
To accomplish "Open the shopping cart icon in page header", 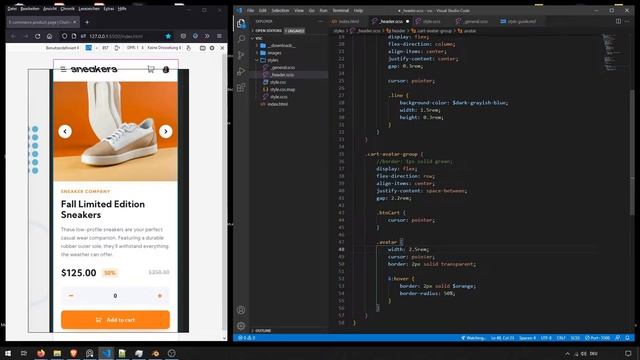I will point(151,69).
